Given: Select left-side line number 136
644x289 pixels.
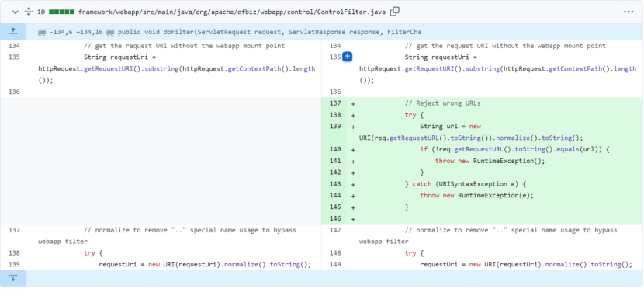Looking at the screenshot, I should tap(14, 92).
